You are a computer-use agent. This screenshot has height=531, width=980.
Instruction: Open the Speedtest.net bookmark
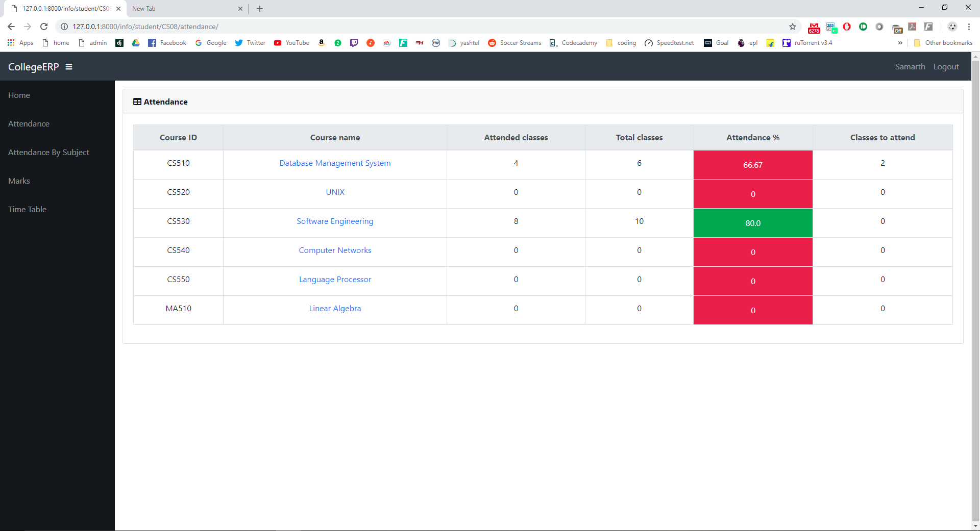tap(669, 43)
